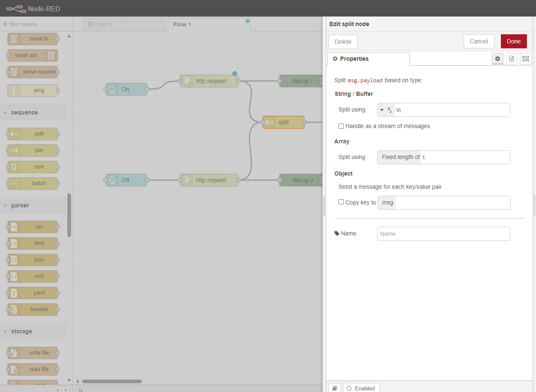Open node settings gear icon
The width and height of the screenshot is (536, 392).
pyautogui.click(x=498, y=59)
